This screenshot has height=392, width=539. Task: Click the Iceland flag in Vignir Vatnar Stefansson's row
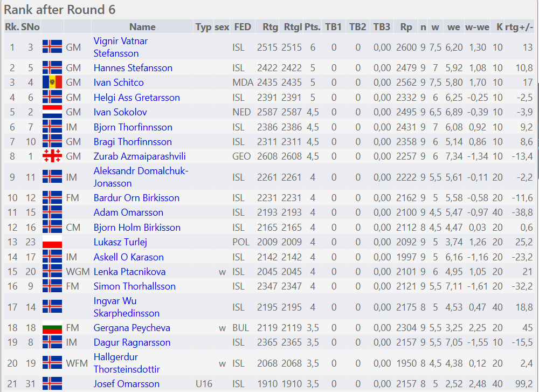[x=52, y=47]
